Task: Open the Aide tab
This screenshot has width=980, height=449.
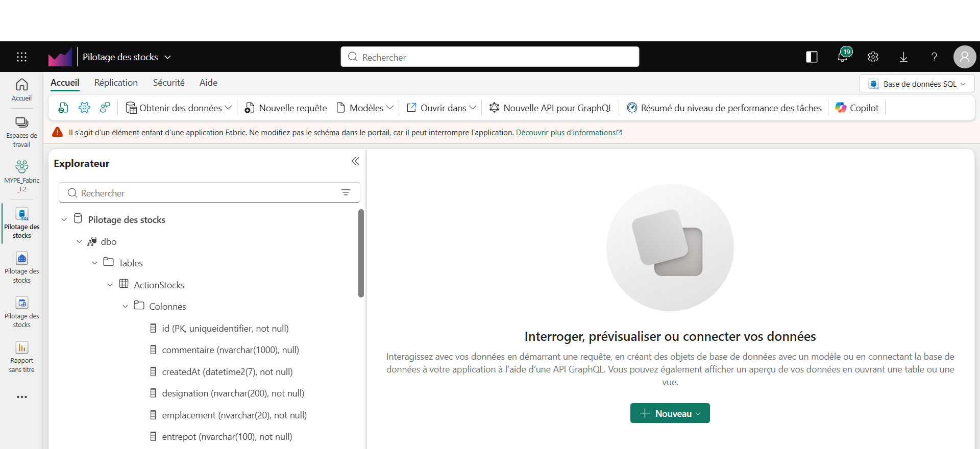Action: coord(208,83)
